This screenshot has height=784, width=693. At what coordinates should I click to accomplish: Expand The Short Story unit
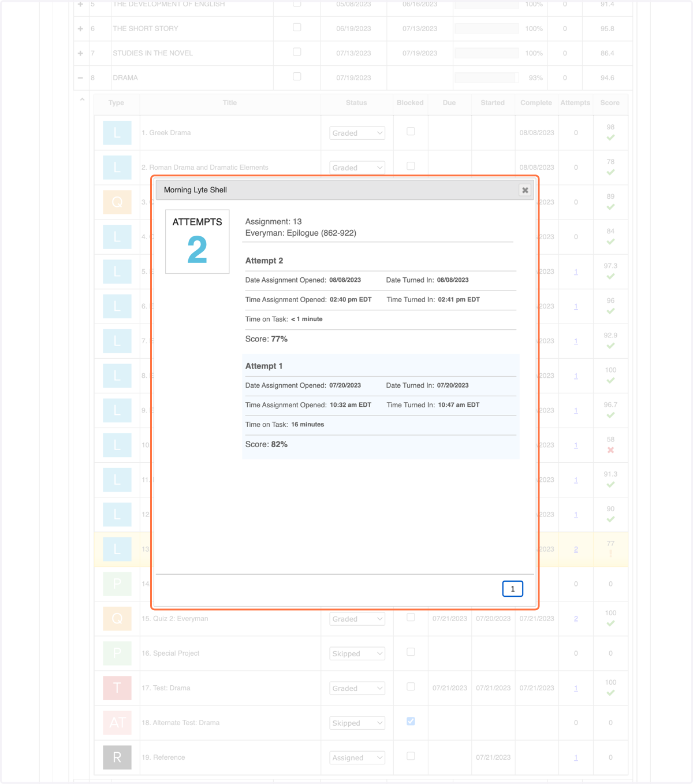80,28
